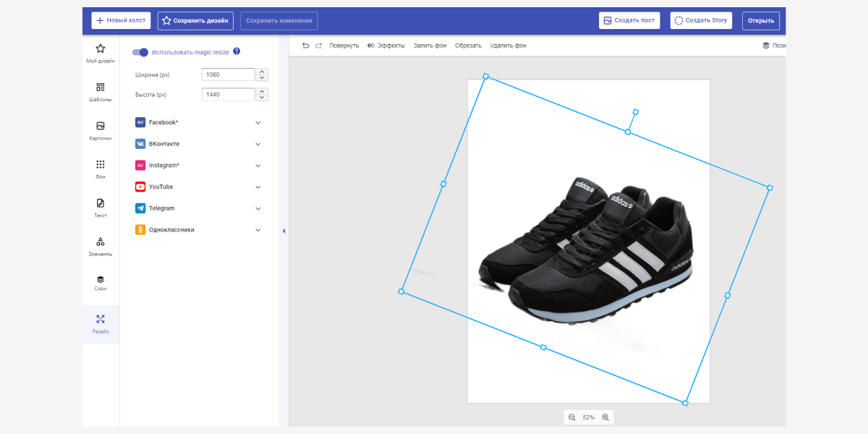This screenshot has width=868, height=434.
Task: Click Удалить фон in the toolbar
Action: [x=508, y=46]
